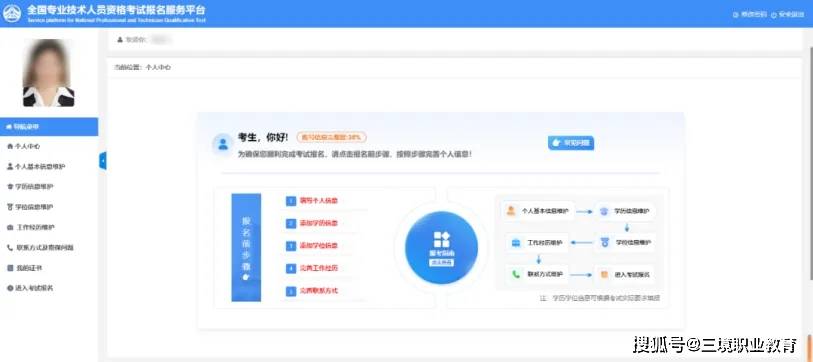Screen dimensions: 813x362
Task: Click the briefcase icon beside 工作经历维护 in the sidebar
Action: pyautogui.click(x=9, y=227)
